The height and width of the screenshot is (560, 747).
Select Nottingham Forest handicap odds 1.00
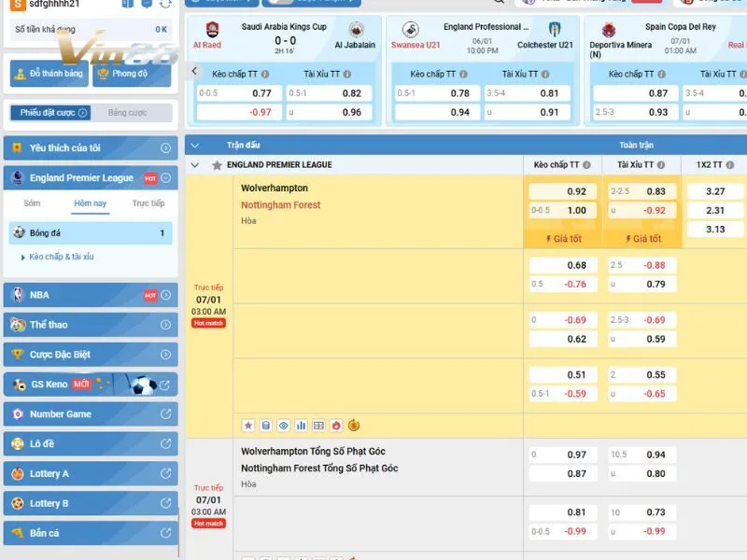(563, 211)
